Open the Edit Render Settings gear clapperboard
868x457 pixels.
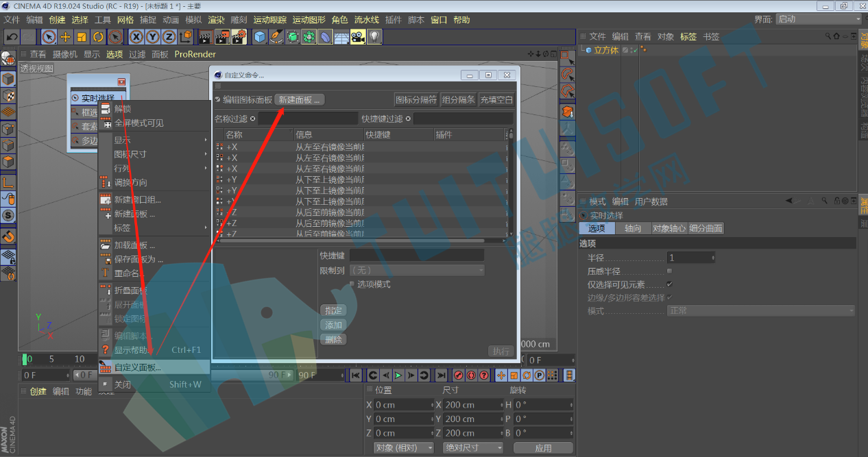(239, 37)
